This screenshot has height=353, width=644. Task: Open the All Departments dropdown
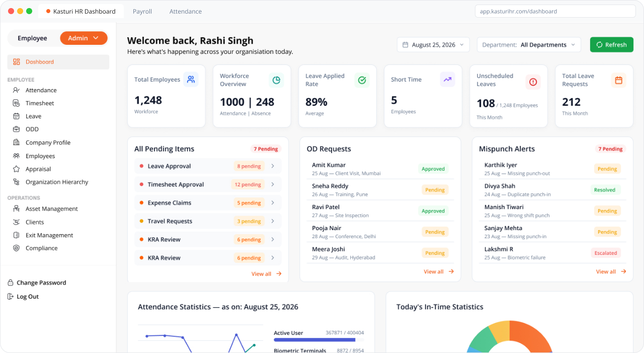529,45
